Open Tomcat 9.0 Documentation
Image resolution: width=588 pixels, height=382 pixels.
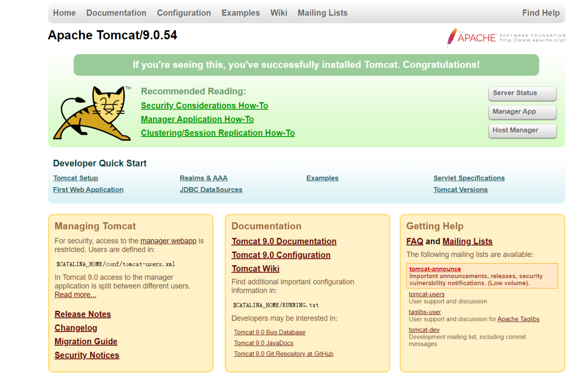(x=284, y=241)
